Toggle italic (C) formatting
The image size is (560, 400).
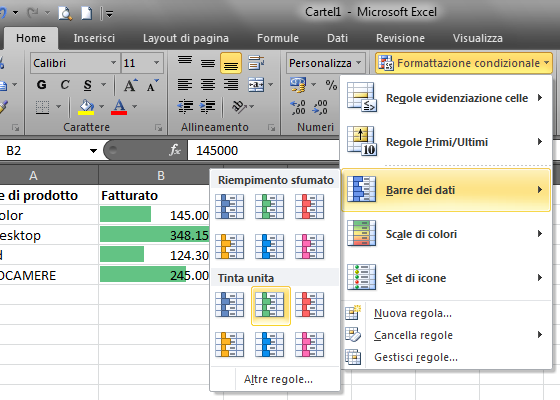[x=65, y=85]
